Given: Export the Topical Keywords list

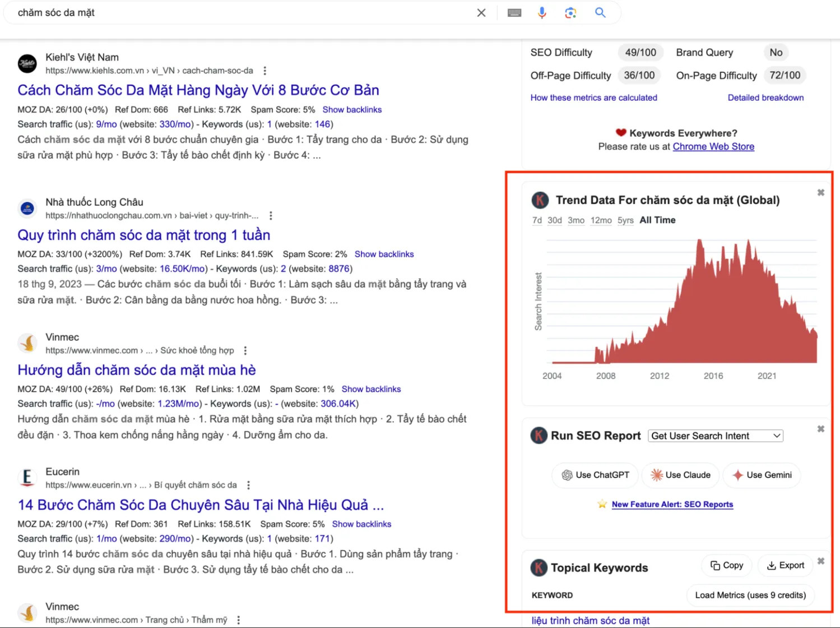Looking at the screenshot, I should coord(785,565).
